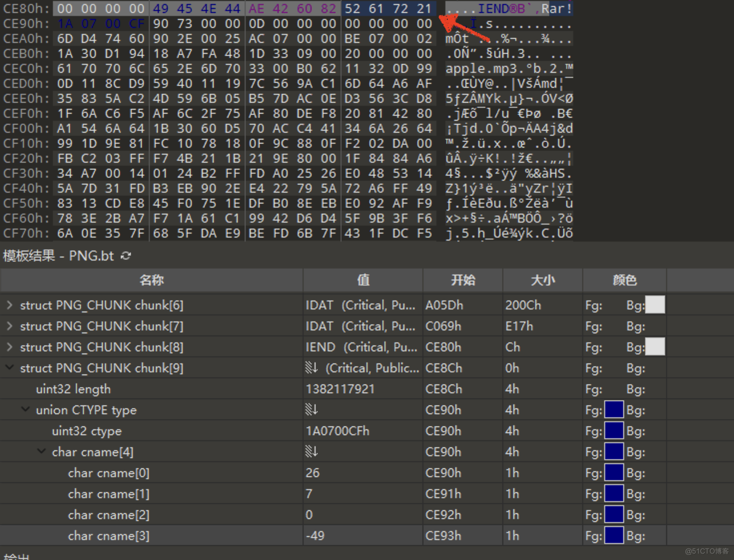Screen dimensions: 734x560
Task: Expand struct PNG_CHUNK chunk[8] IEND
Action: pyautogui.click(x=9, y=347)
